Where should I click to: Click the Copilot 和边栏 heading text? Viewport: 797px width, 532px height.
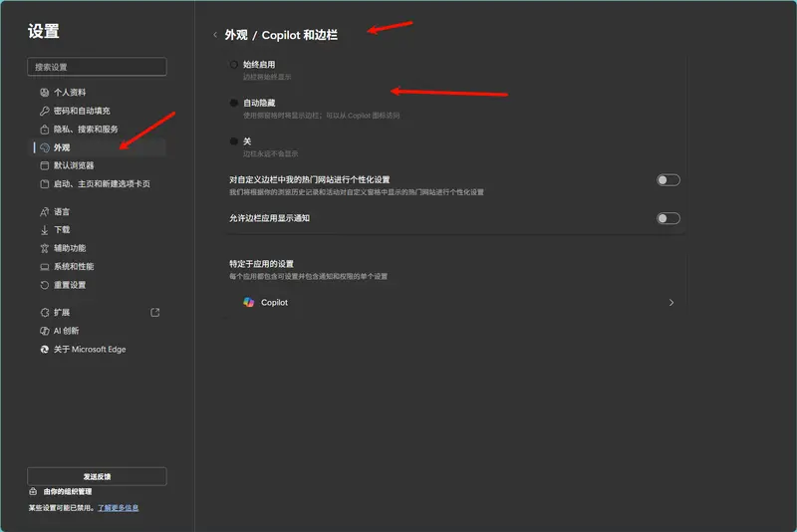tap(300, 35)
